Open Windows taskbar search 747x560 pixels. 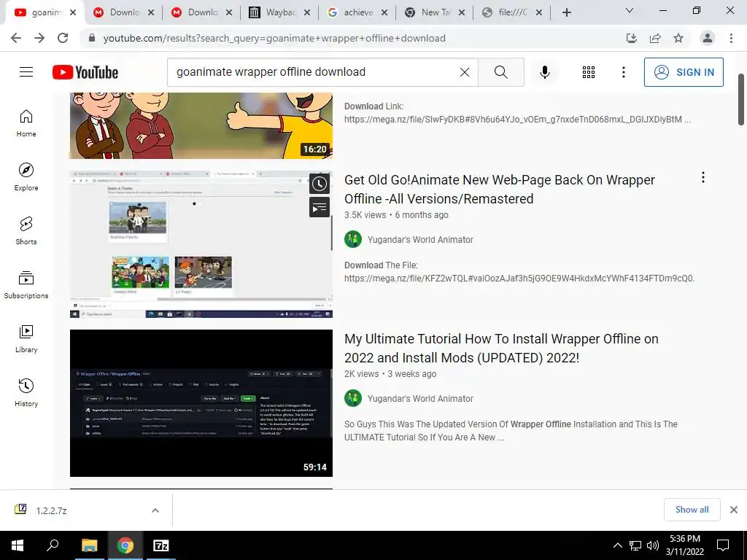53,545
